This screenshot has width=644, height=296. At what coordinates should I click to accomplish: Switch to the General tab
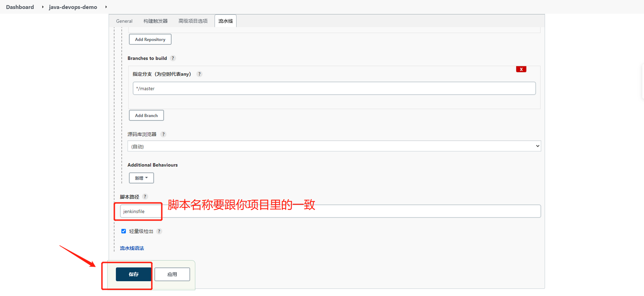pos(124,21)
